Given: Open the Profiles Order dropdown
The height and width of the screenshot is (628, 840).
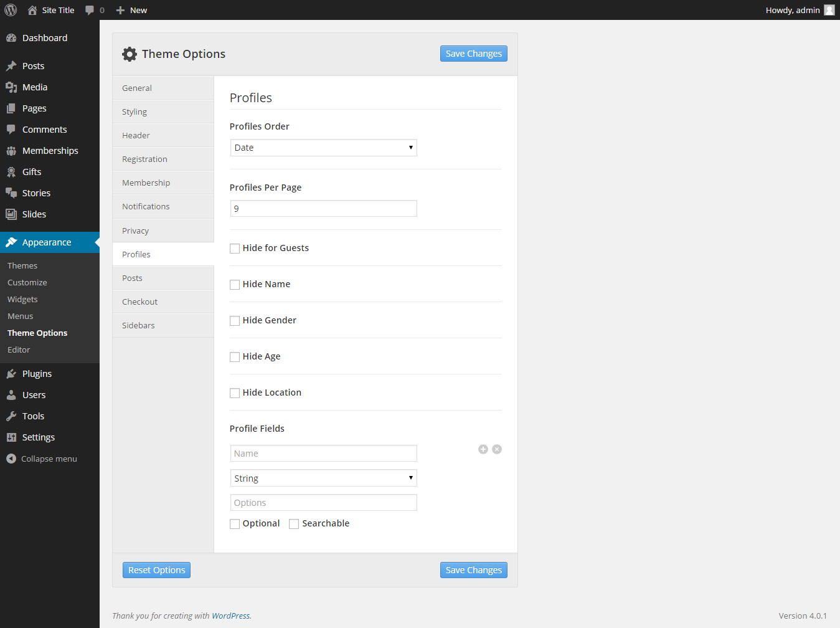Looking at the screenshot, I should 323,148.
